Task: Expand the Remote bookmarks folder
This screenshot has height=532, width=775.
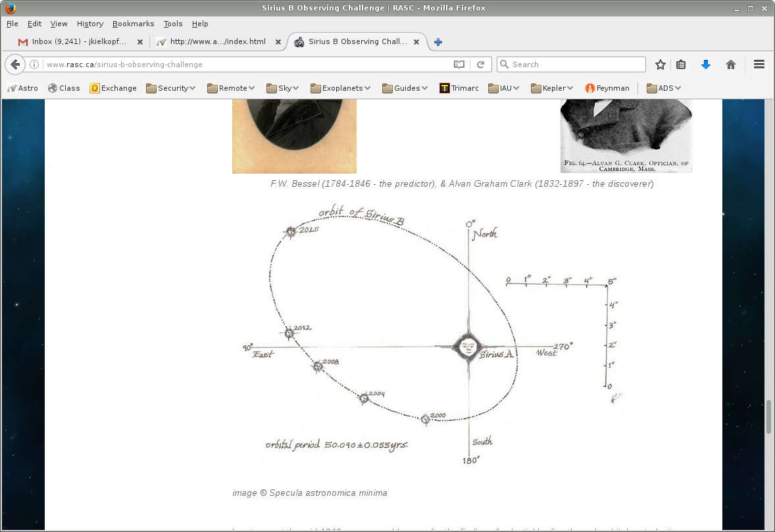Action: [x=231, y=88]
